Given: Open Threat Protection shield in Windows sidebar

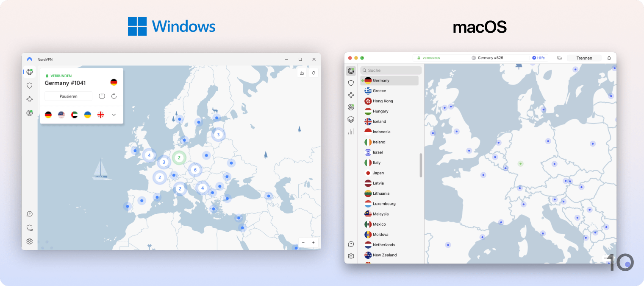Looking at the screenshot, I should pos(29,85).
